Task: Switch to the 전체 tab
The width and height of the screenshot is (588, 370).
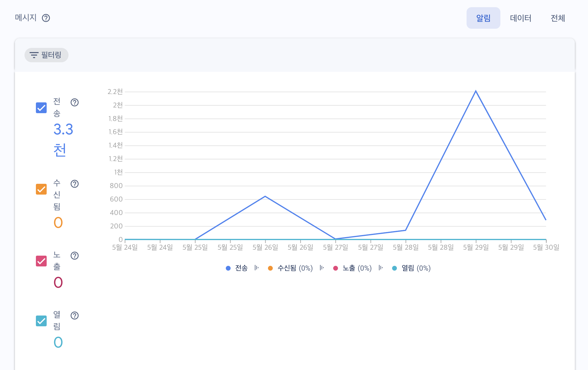Action: [x=557, y=18]
